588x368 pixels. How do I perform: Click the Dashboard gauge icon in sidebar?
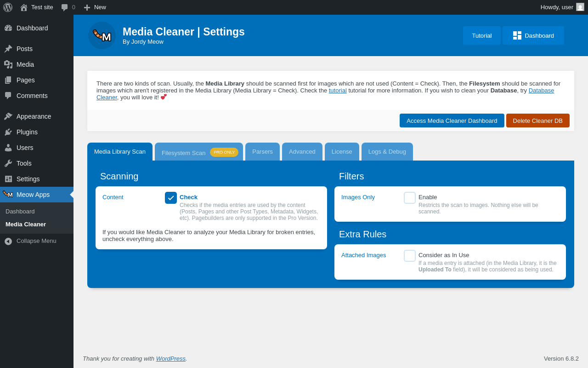click(8, 28)
